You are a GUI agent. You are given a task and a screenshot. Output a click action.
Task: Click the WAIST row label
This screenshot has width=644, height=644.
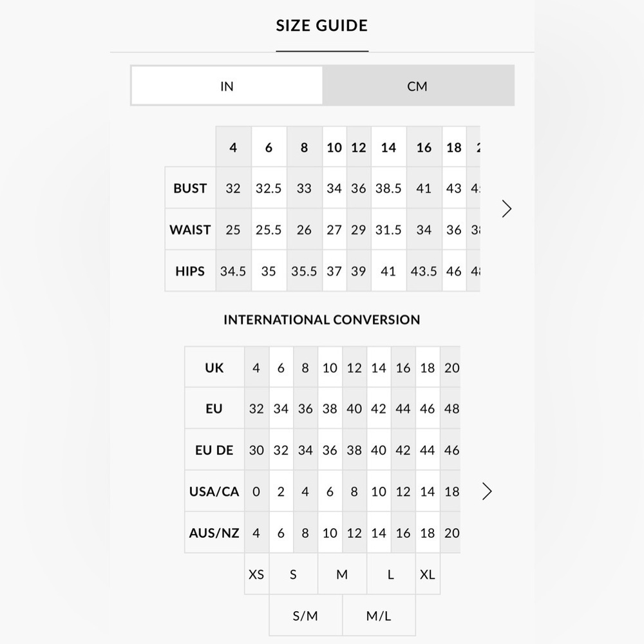pyautogui.click(x=190, y=230)
